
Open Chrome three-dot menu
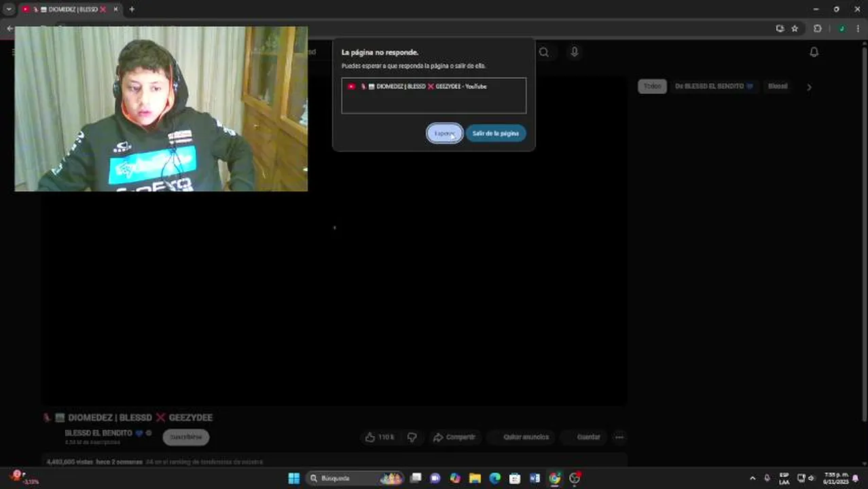858,29
